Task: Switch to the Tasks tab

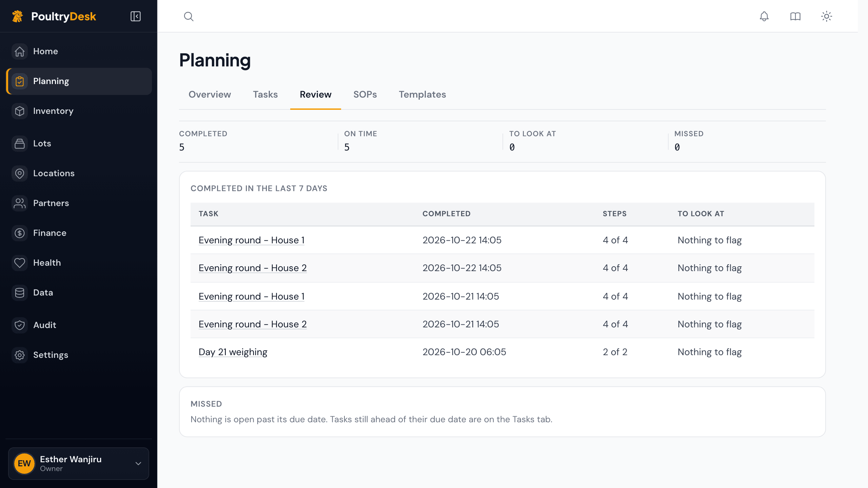Action: (265, 95)
